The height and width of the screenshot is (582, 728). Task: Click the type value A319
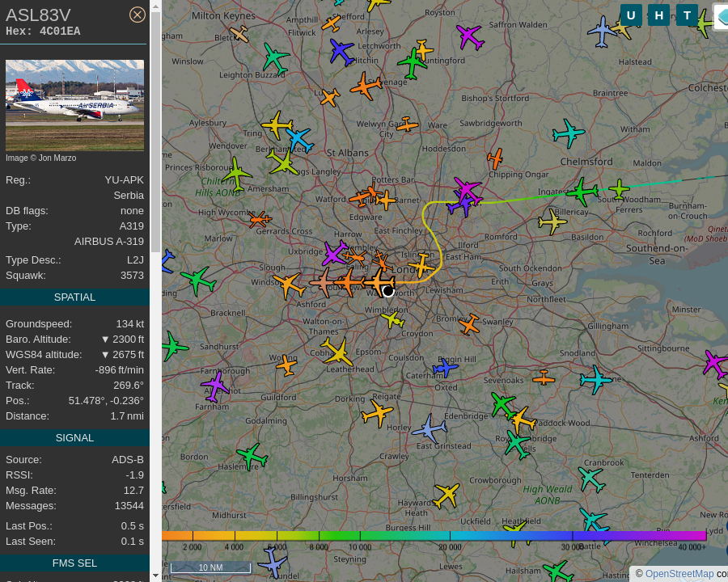point(132,226)
